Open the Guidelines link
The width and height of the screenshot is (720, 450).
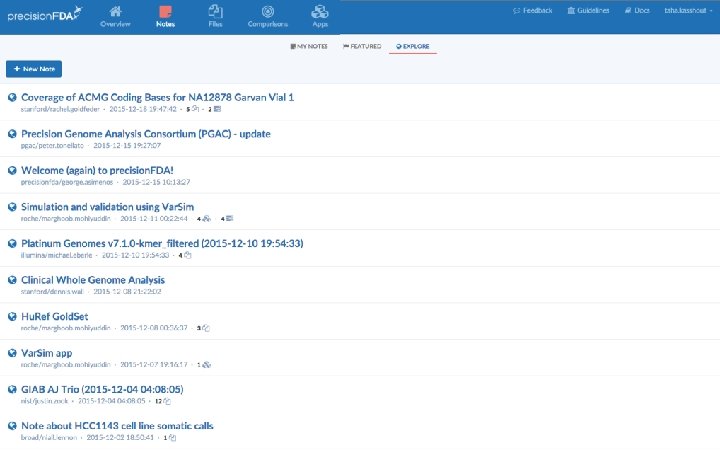588,10
